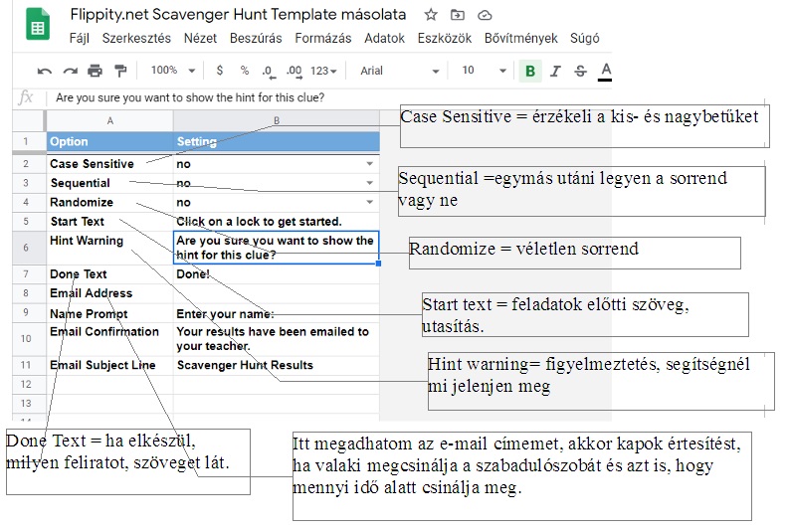
Task: Expand the Sequential setting dropdown arrow
Action: click(x=369, y=183)
